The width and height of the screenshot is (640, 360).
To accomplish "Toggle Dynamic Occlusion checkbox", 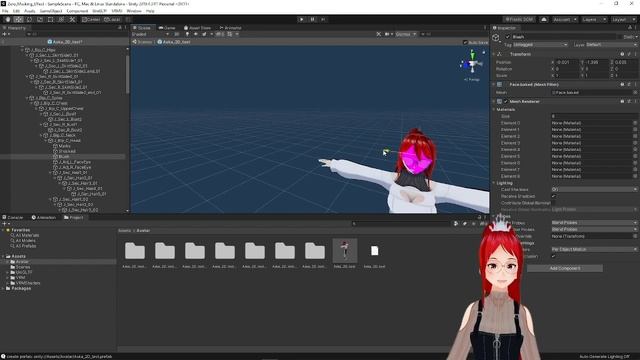I will click(554, 256).
